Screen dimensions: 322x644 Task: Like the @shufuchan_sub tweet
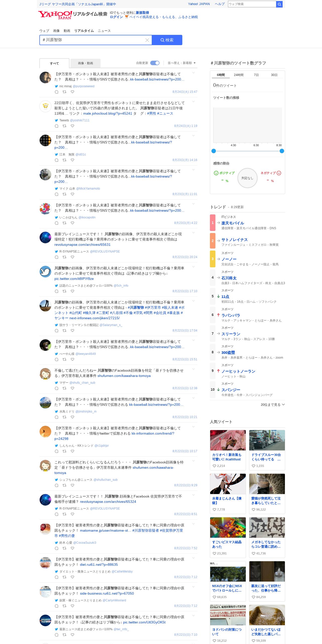click(x=72, y=485)
